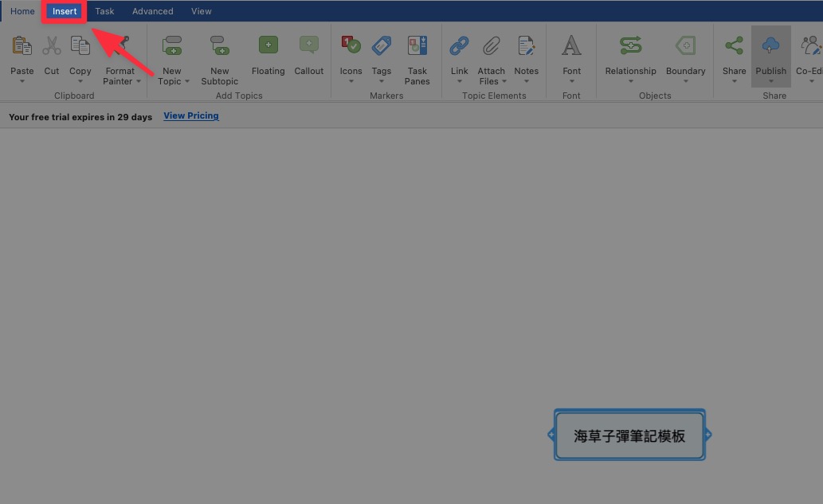Select the Insert ribbon tab
Image resolution: width=823 pixels, height=504 pixels.
tap(65, 11)
